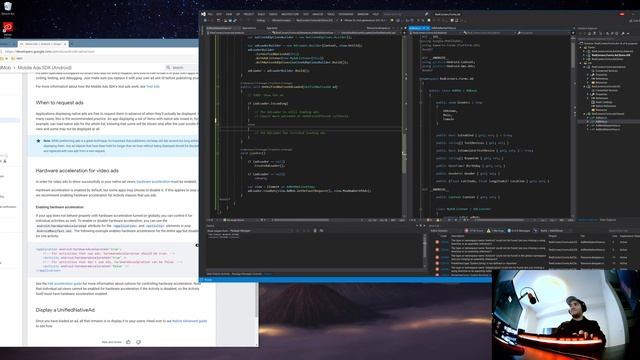The height and width of the screenshot is (360, 640).
Task: Click the Save All icon in VS toolbar
Action: pos(230,20)
